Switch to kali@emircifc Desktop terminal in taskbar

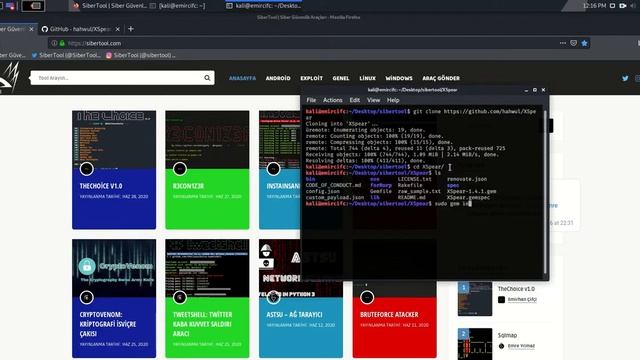[x=263, y=6]
